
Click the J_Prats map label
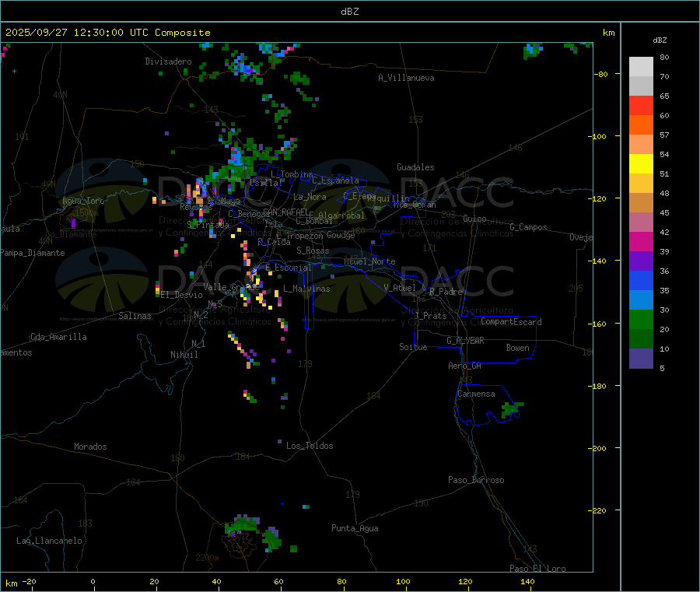pyautogui.click(x=431, y=316)
